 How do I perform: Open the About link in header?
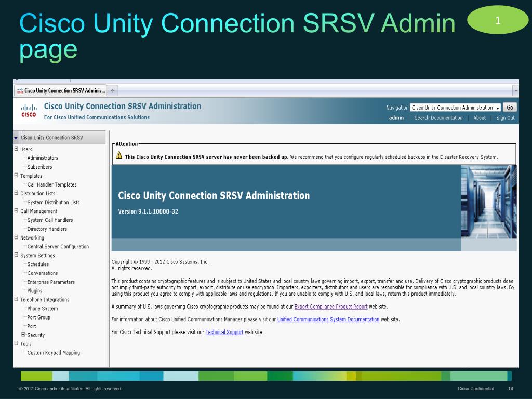pyautogui.click(x=480, y=118)
